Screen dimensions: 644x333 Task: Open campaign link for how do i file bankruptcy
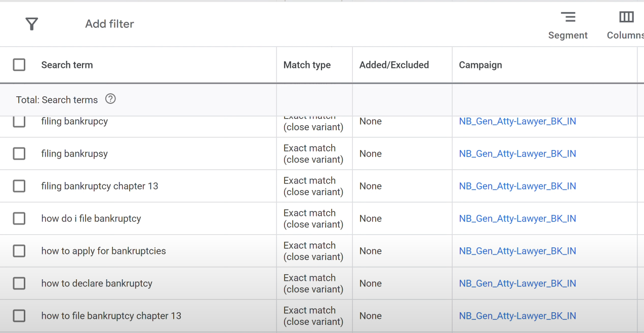tap(517, 218)
